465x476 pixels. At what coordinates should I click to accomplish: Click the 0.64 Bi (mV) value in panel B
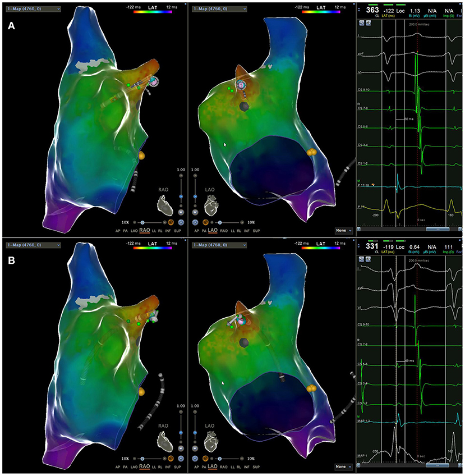415,247
